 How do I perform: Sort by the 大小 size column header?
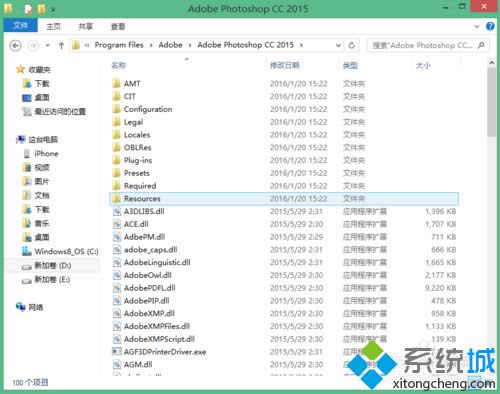click(423, 65)
